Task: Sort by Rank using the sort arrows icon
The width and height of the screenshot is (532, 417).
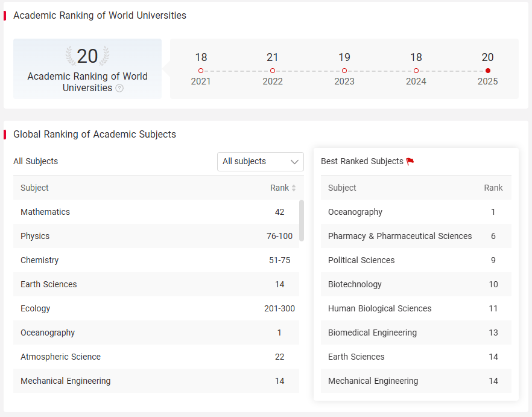Action: (x=294, y=188)
